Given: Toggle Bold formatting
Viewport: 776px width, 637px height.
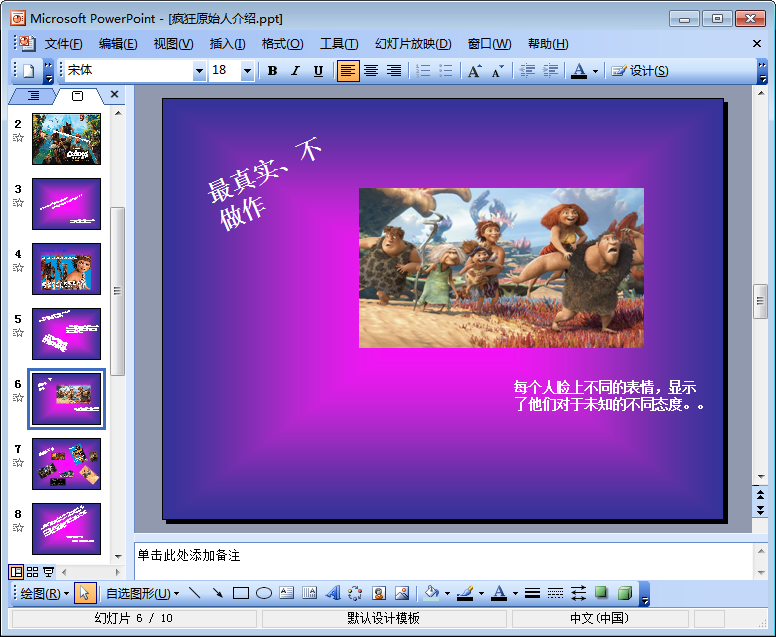Looking at the screenshot, I should click(272, 71).
